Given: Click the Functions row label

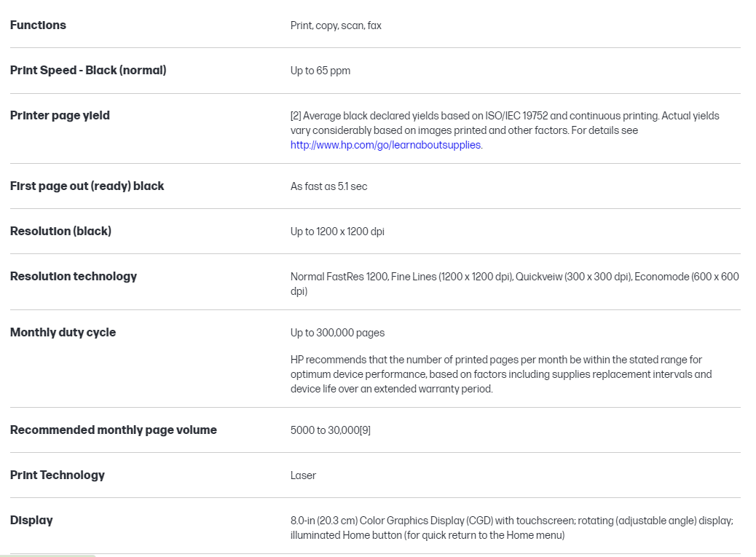Looking at the screenshot, I should tap(38, 25).
